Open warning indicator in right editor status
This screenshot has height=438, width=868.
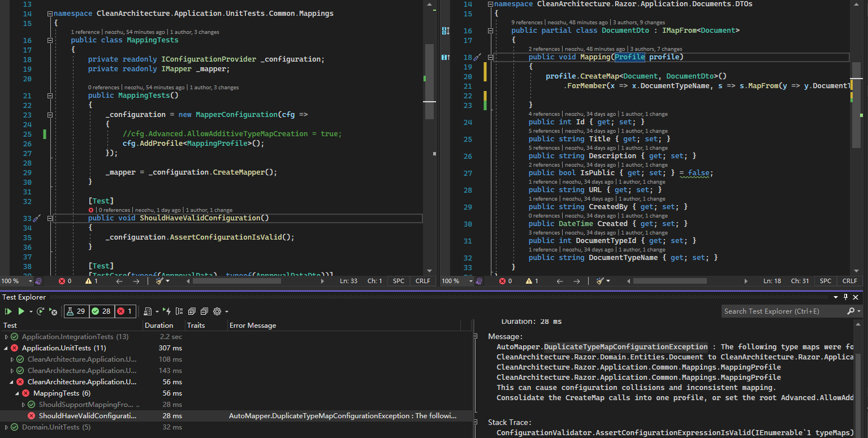tap(529, 281)
